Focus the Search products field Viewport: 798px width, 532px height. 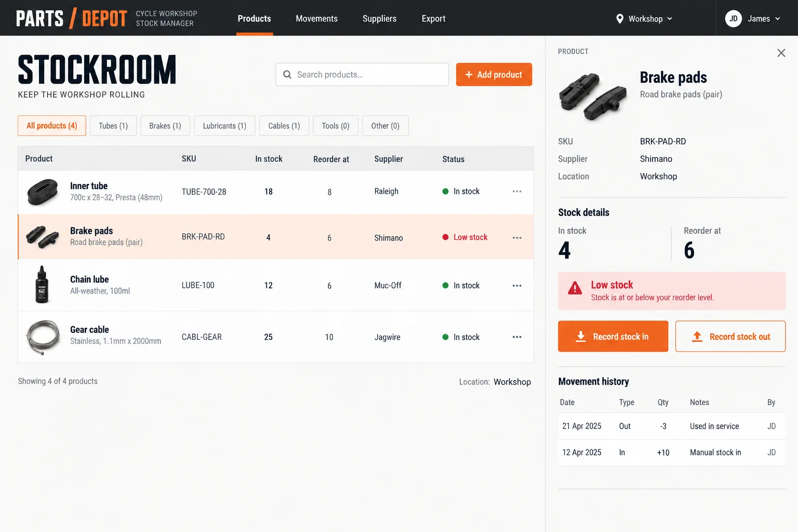[362, 75]
